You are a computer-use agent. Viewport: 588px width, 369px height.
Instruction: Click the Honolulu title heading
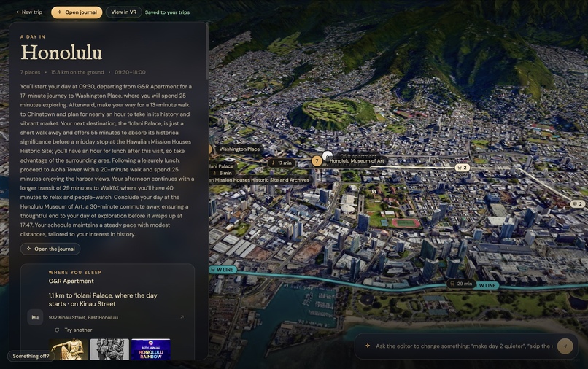(61, 53)
